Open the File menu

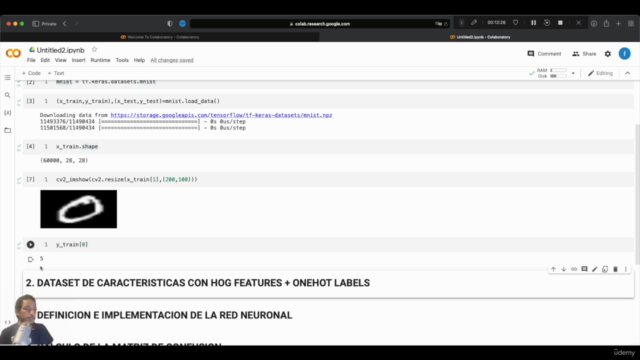tap(31, 60)
